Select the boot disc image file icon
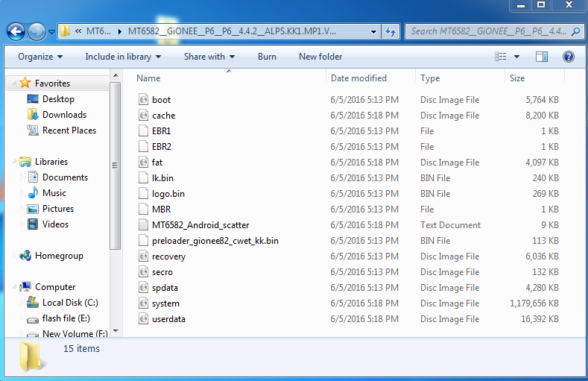 [x=143, y=100]
